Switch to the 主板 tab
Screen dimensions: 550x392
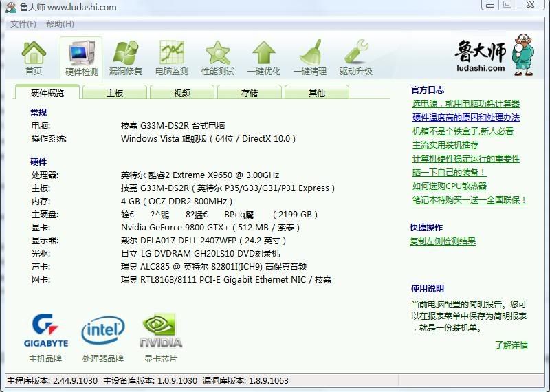coord(115,93)
